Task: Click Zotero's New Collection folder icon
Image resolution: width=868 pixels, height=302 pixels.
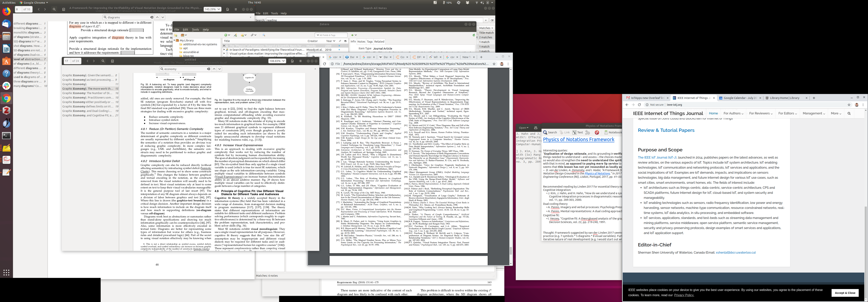Action: [x=176, y=35]
